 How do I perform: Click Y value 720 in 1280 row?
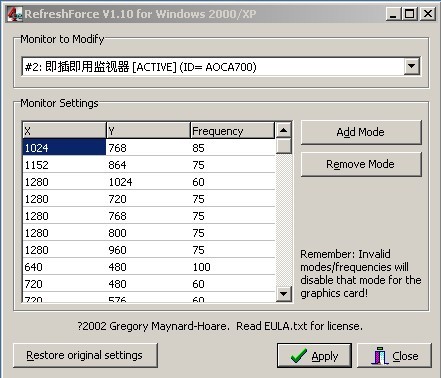point(117,199)
